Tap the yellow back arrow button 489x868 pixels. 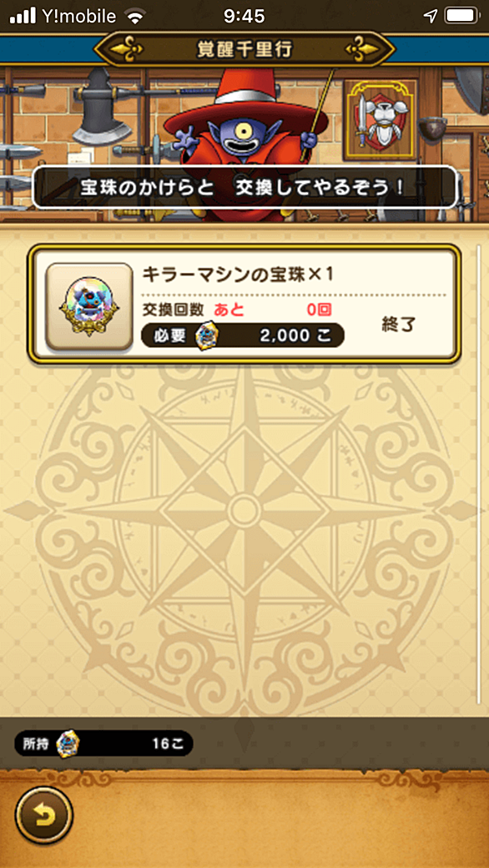point(43,815)
